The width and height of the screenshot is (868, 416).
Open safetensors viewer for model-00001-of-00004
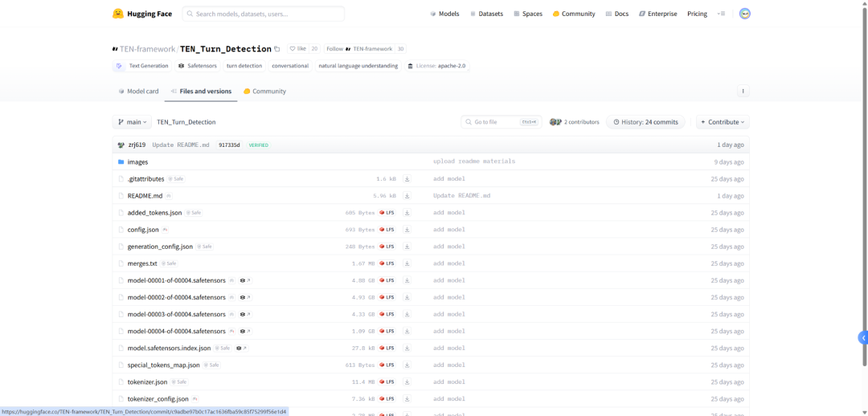[x=245, y=280]
